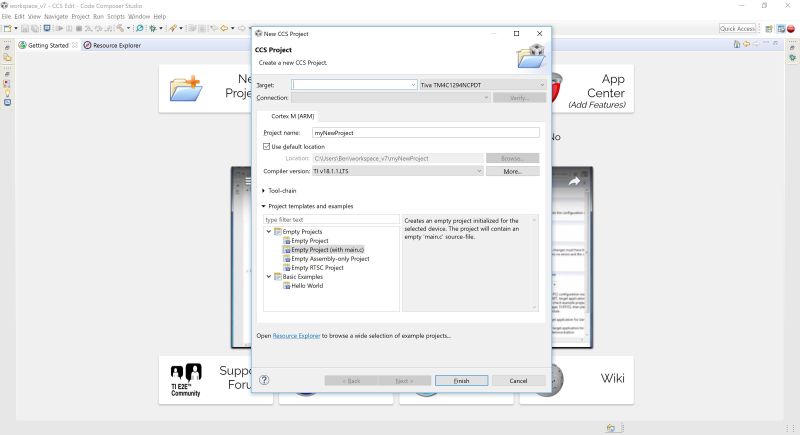Click the yellow Back arrow in main toolbar

point(224,29)
